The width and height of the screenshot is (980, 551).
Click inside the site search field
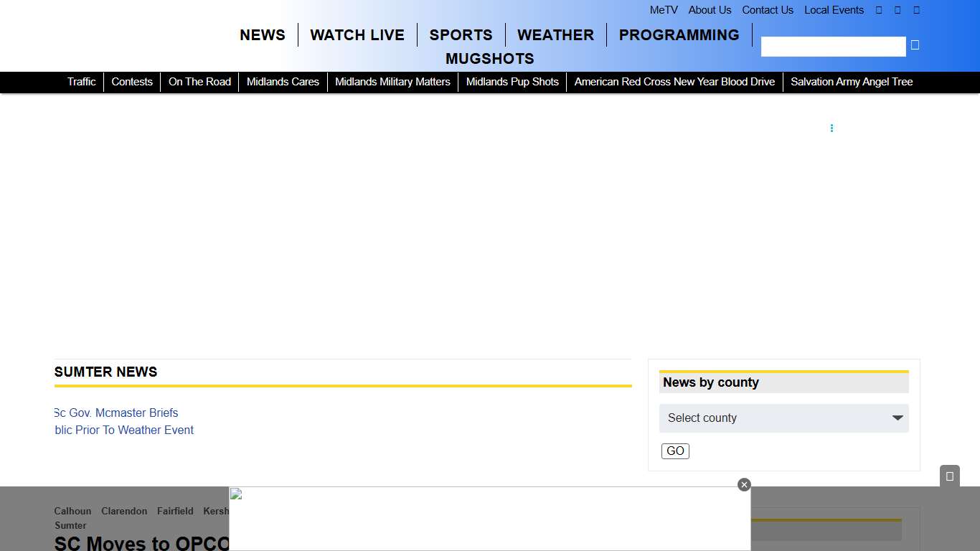tap(833, 47)
